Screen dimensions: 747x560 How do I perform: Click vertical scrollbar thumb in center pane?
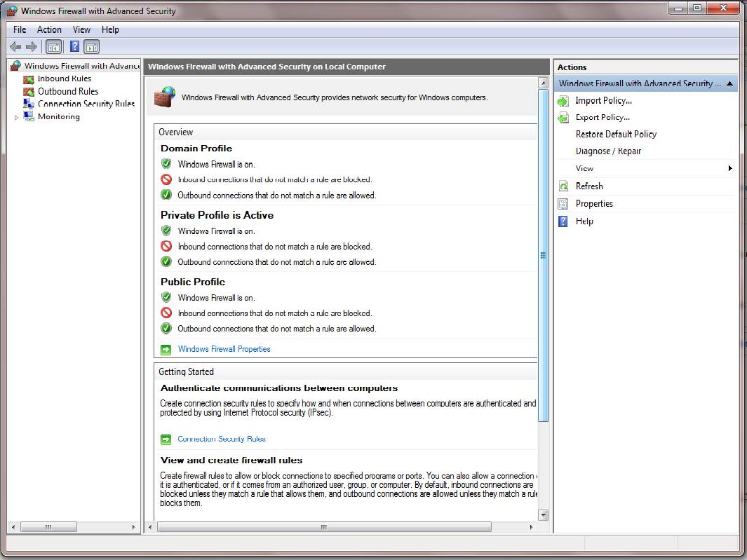(543, 255)
